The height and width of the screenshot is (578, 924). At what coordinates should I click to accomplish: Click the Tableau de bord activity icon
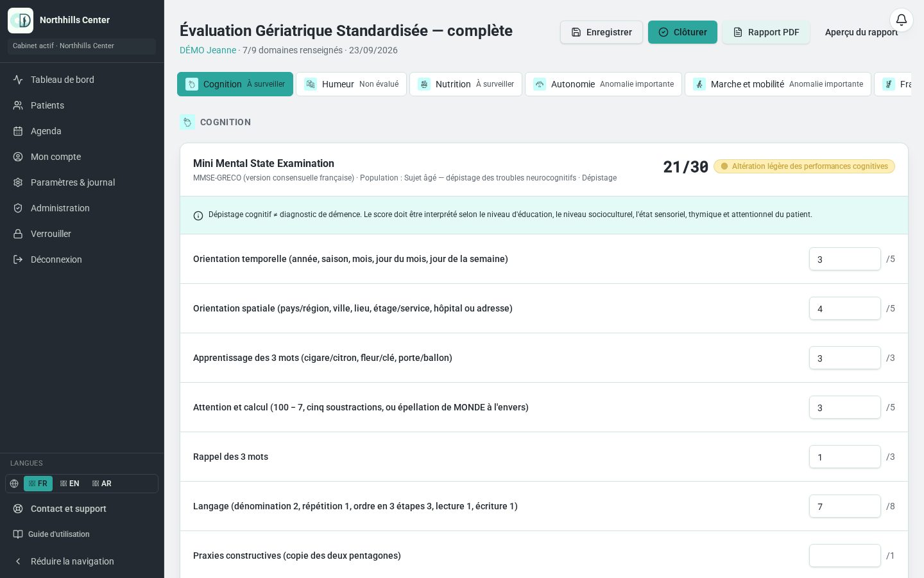pos(18,80)
